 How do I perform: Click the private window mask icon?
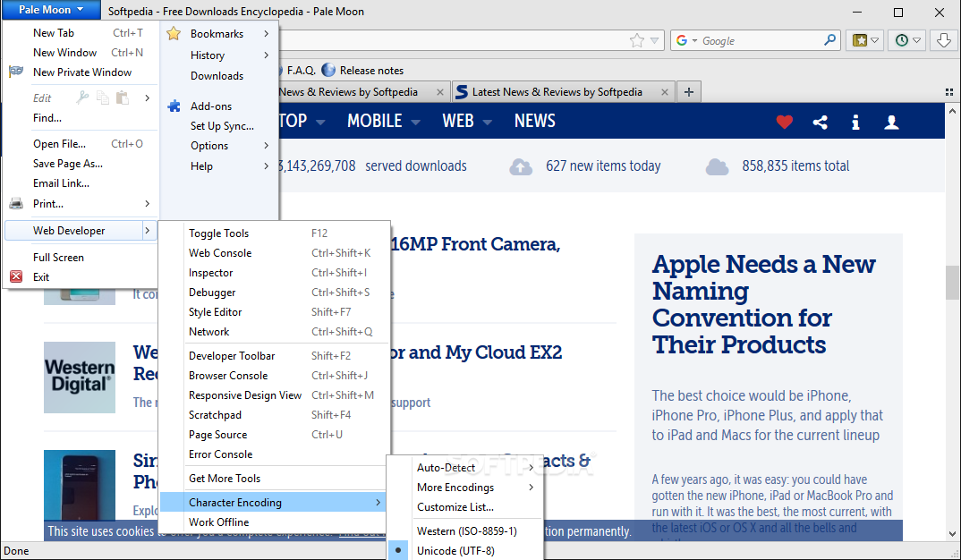[x=16, y=71]
